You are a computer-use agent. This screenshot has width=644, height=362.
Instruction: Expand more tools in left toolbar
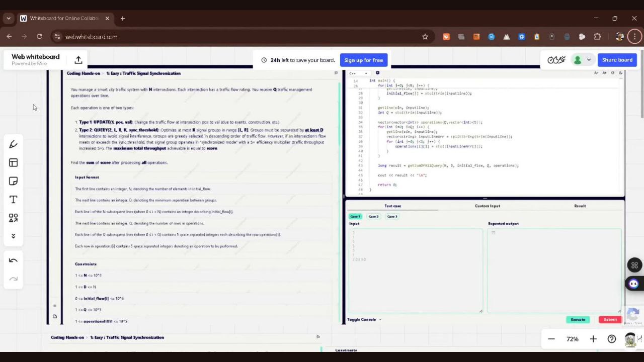[14, 236]
